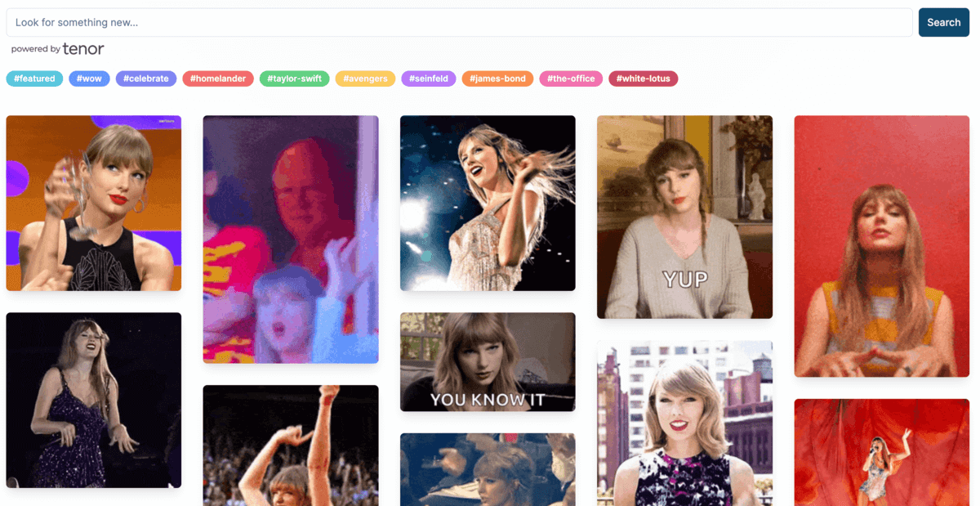The width and height of the screenshot is (980, 506).
Task: Open the GIF of woman raising a glass
Action: tap(93, 203)
